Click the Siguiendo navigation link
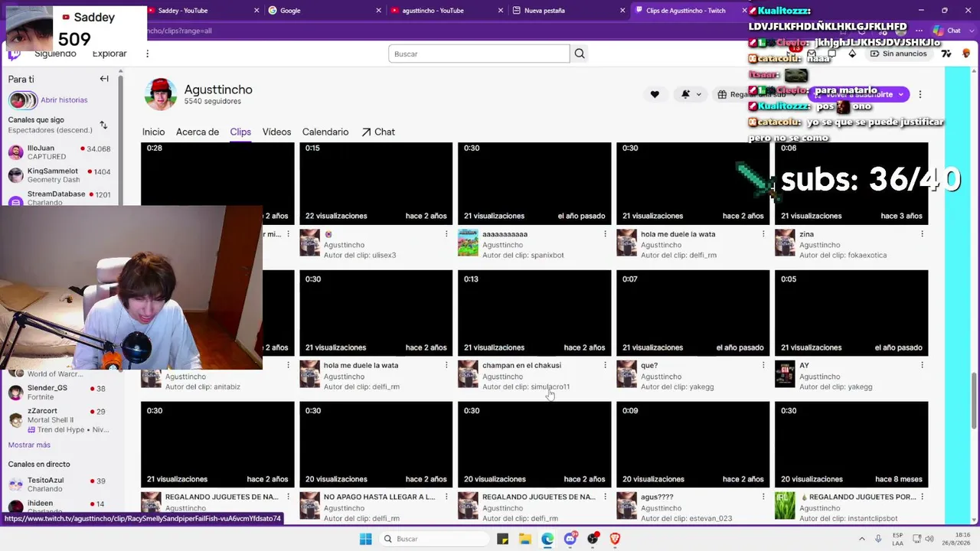This screenshot has height=551, width=980. (55, 54)
